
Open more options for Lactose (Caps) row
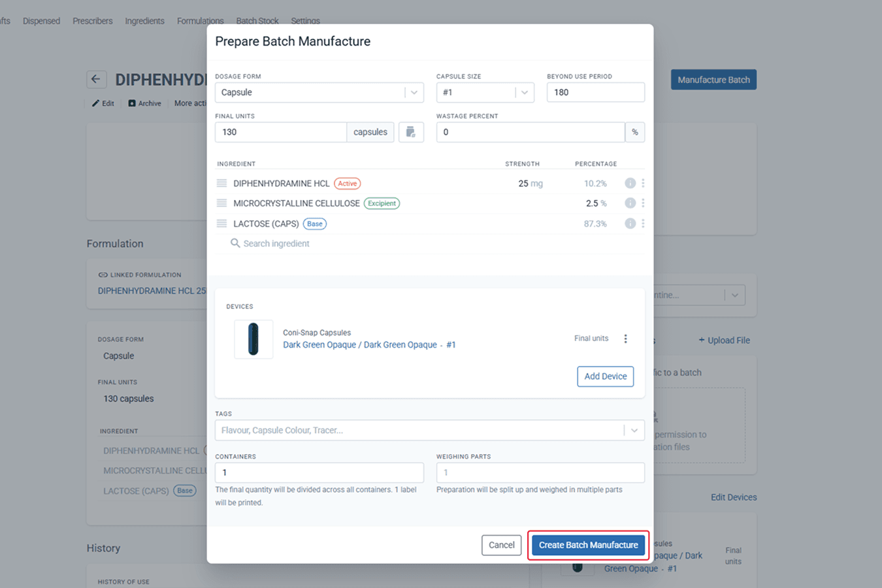643,223
